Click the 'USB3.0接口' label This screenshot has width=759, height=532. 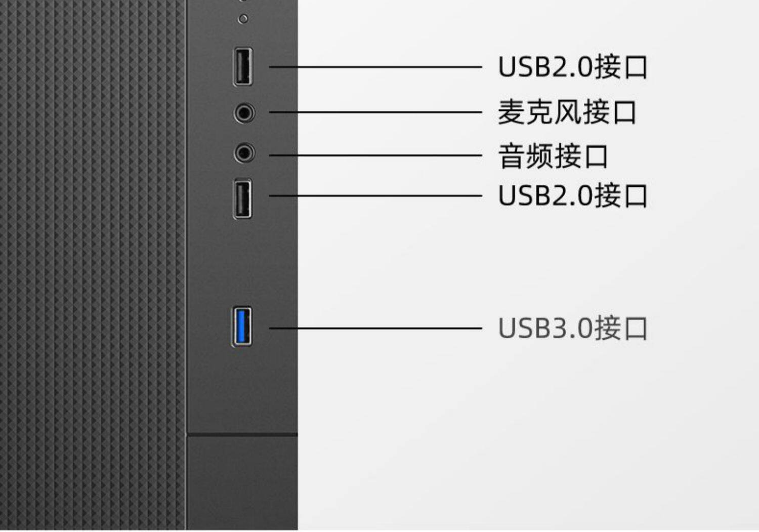pos(573,328)
